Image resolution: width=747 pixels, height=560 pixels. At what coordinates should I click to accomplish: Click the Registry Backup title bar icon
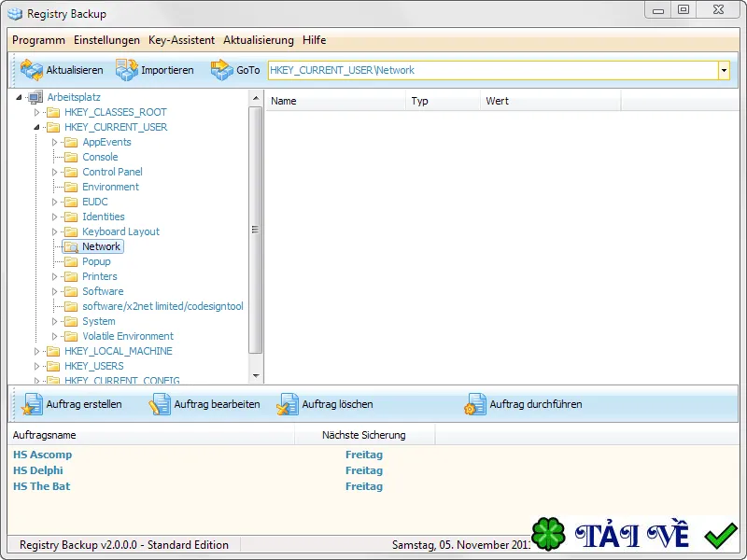tap(15, 14)
